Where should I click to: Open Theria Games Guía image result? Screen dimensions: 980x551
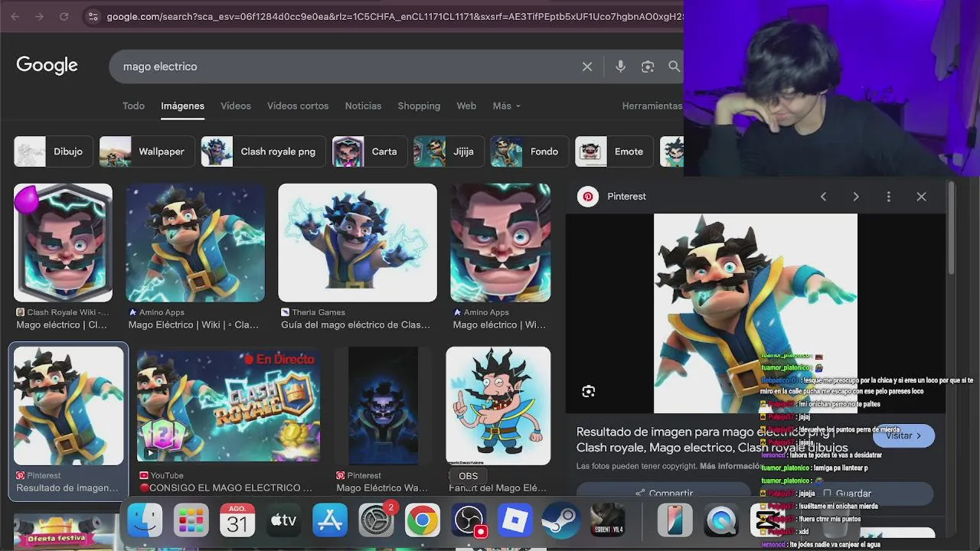point(357,243)
